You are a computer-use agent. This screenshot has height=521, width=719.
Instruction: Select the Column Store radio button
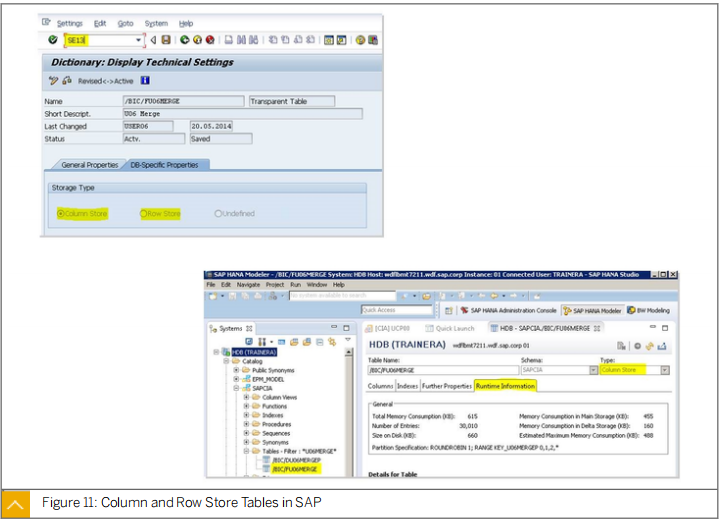(x=61, y=213)
